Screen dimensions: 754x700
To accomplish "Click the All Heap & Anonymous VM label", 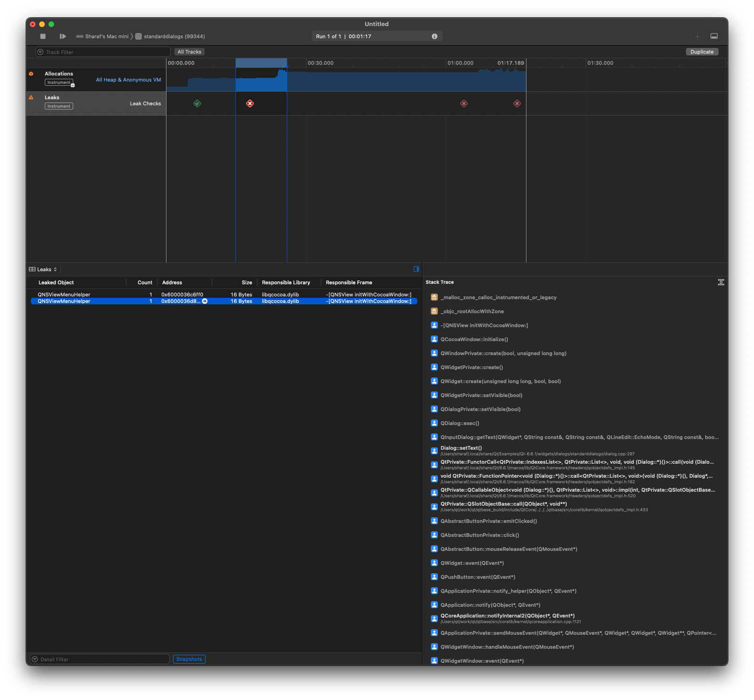I will 128,80.
